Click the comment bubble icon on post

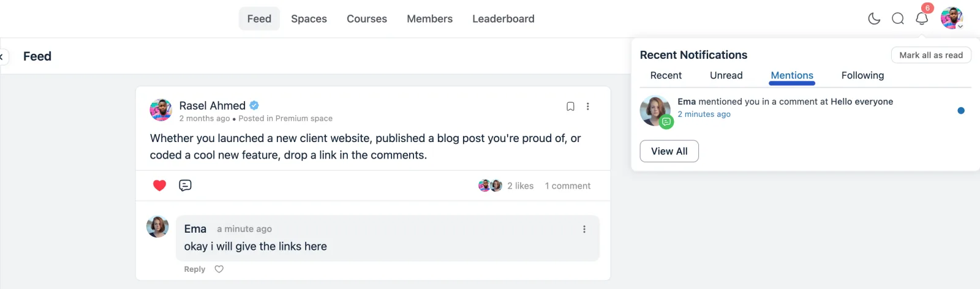click(x=185, y=186)
